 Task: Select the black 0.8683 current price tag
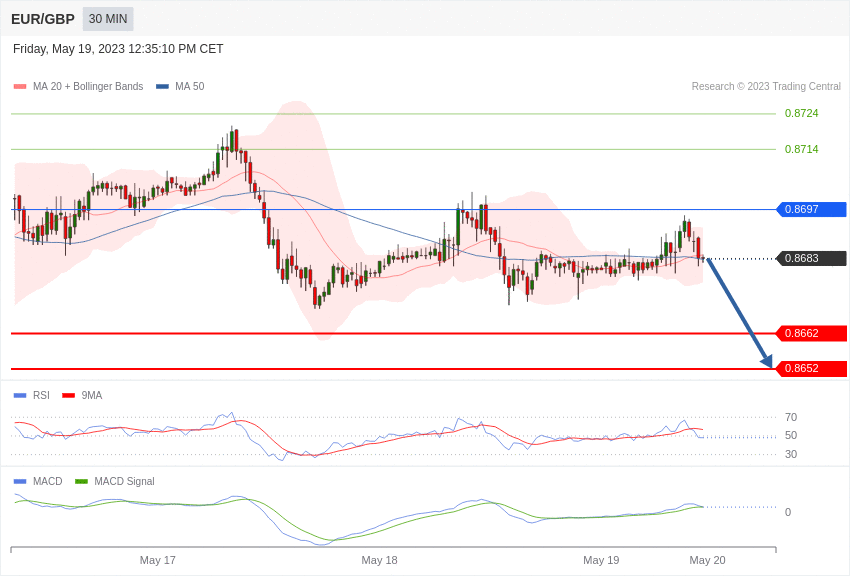click(811, 258)
